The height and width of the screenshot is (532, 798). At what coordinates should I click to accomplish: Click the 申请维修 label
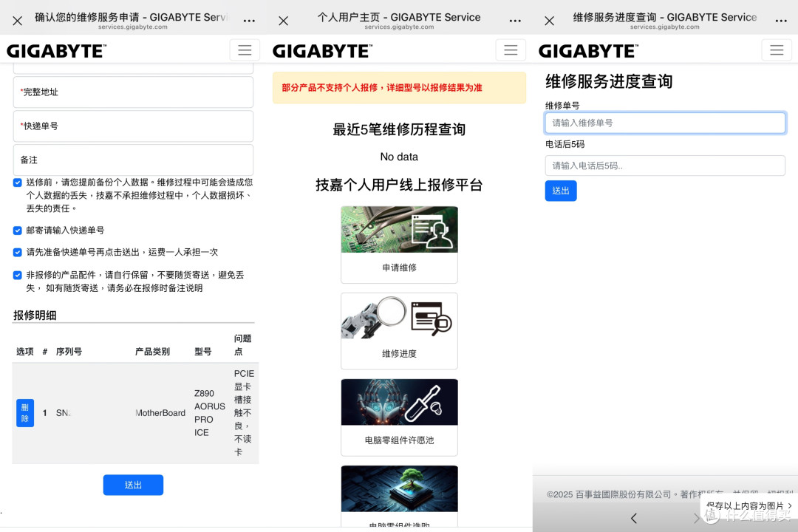400,267
